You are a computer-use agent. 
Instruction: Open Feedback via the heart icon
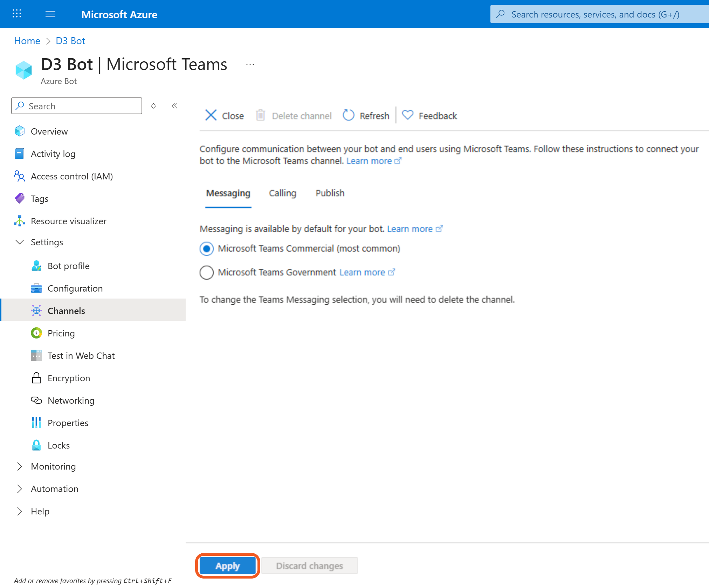[407, 115]
